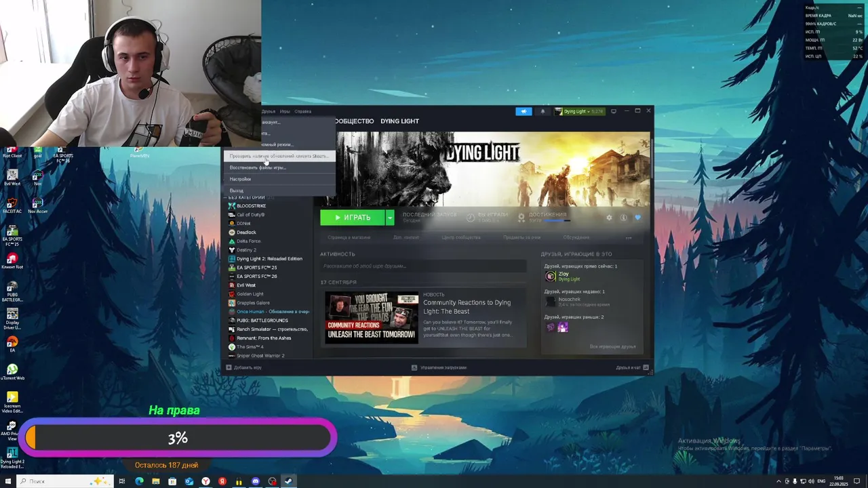Select The Sims 4 in the library

tap(250, 347)
